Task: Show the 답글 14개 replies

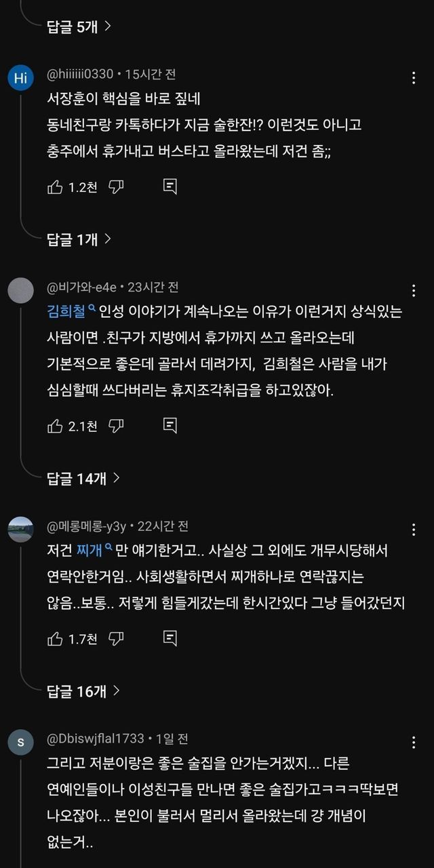Action: [83, 478]
